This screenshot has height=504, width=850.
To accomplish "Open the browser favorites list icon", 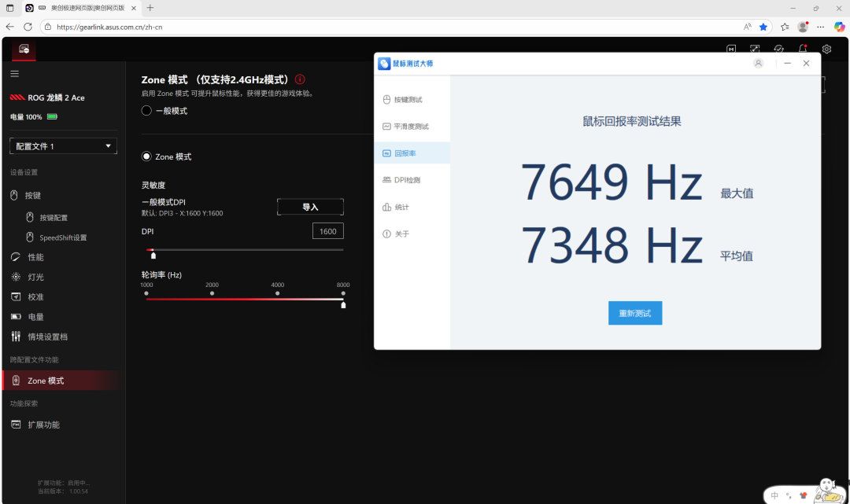I will (x=785, y=27).
